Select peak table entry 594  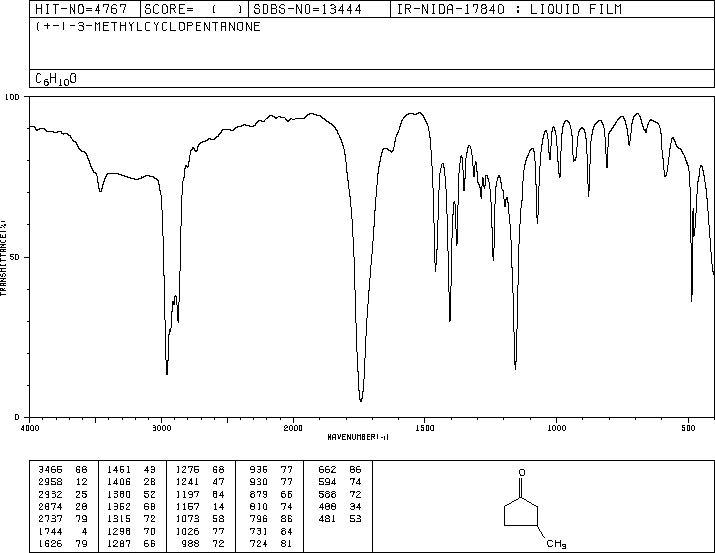click(327, 482)
